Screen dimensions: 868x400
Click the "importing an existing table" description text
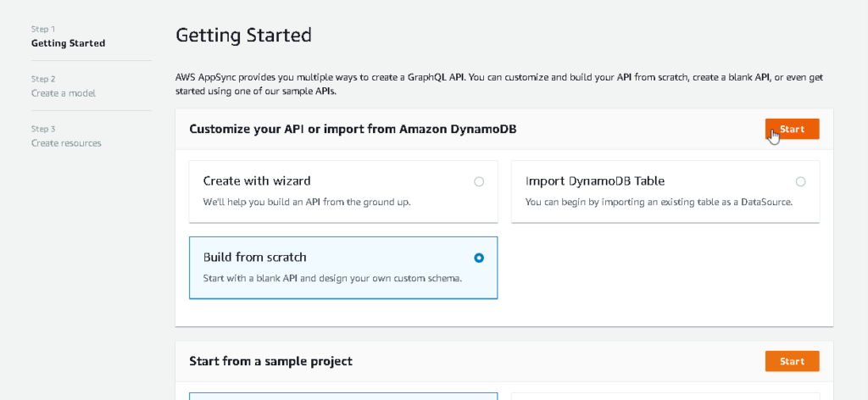pyautogui.click(x=659, y=203)
